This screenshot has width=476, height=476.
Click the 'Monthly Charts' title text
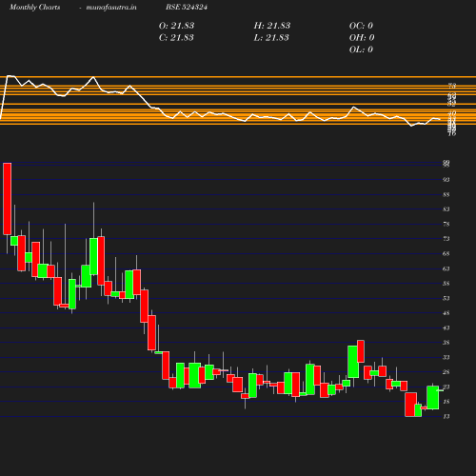(35, 8)
